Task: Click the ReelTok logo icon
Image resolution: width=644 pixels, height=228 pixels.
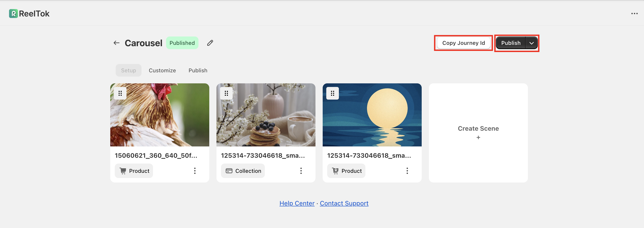Action: pos(13,14)
